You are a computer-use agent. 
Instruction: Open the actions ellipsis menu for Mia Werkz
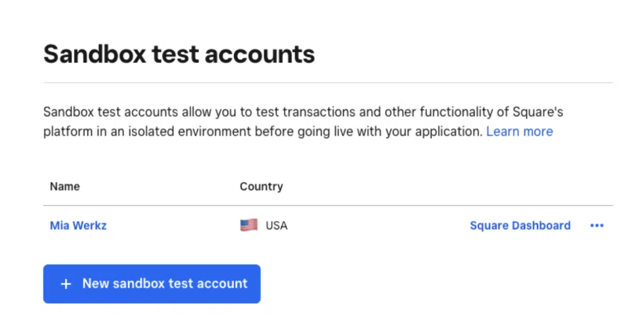point(597,225)
